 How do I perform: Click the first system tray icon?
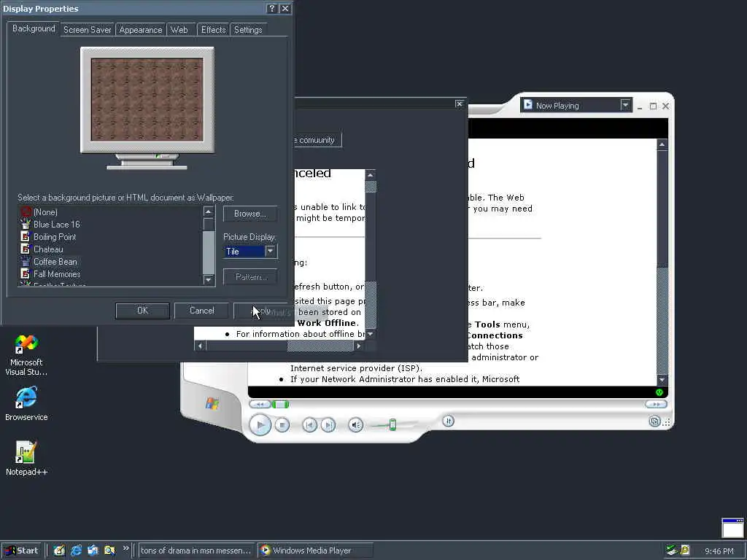[x=671, y=550]
